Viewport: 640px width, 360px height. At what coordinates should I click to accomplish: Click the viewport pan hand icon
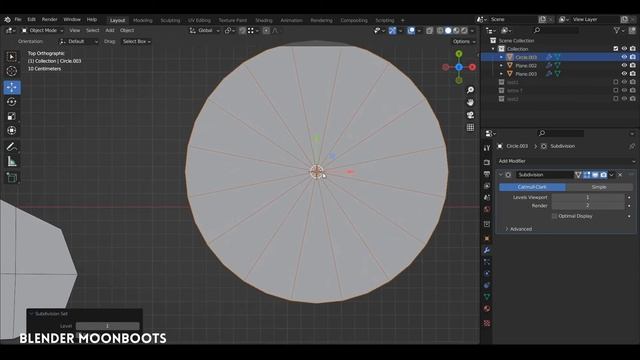point(470,102)
